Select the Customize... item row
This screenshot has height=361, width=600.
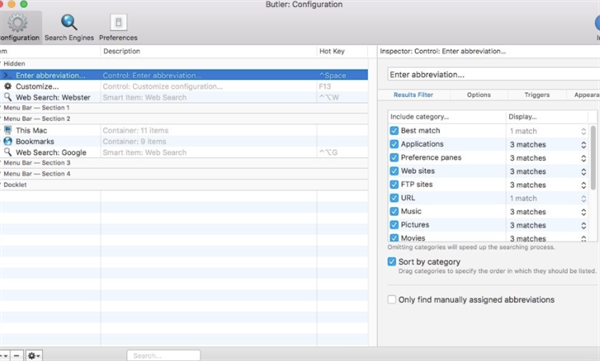(184, 86)
